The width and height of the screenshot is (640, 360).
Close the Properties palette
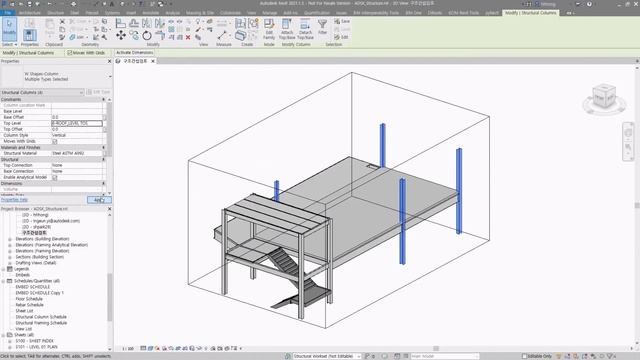pos(109,61)
